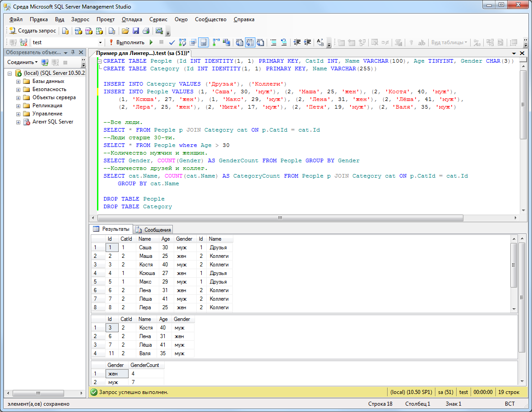The width and height of the screenshot is (532, 412).
Task: Expand the Управление node
Action: (x=19, y=114)
